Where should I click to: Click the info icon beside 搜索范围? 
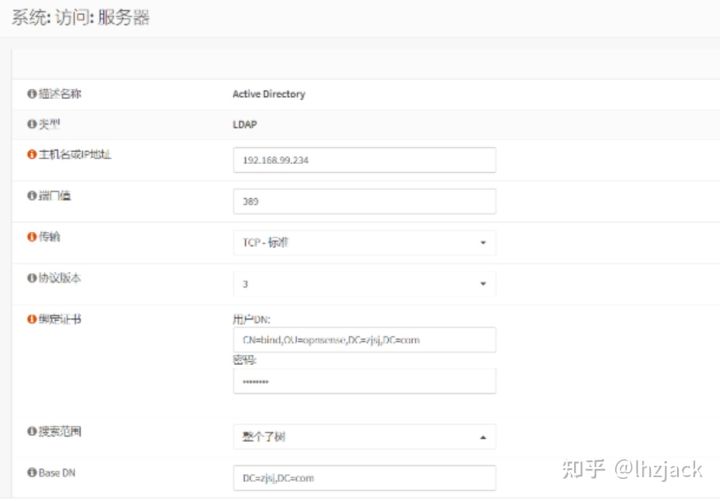32,431
